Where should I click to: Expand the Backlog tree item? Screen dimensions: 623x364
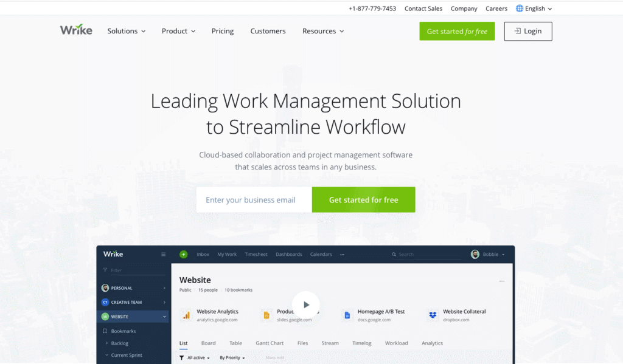(x=106, y=343)
